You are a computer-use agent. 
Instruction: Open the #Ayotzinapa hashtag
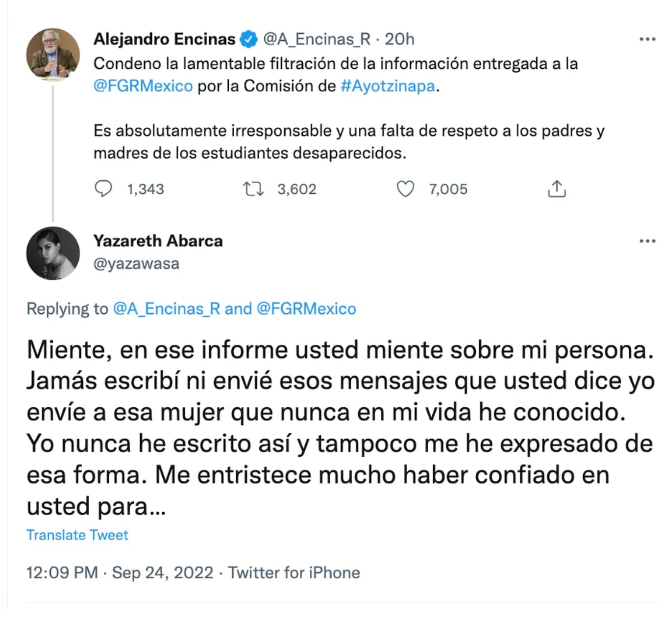tap(387, 86)
